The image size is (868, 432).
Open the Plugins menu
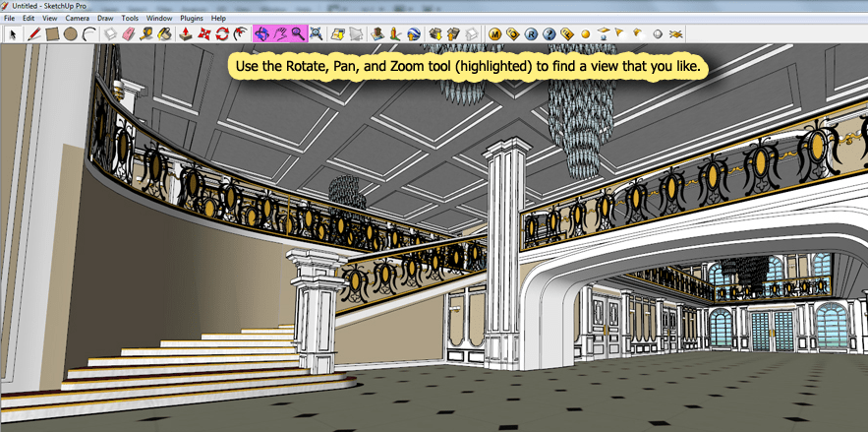[190, 19]
